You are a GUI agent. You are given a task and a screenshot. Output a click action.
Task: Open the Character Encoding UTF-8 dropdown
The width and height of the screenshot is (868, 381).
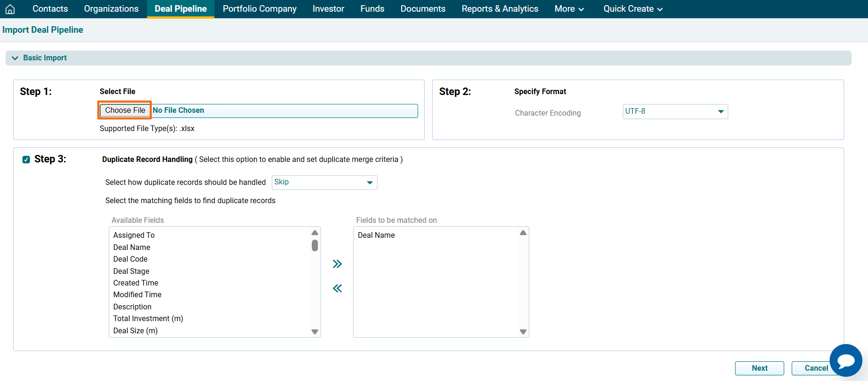tap(675, 111)
